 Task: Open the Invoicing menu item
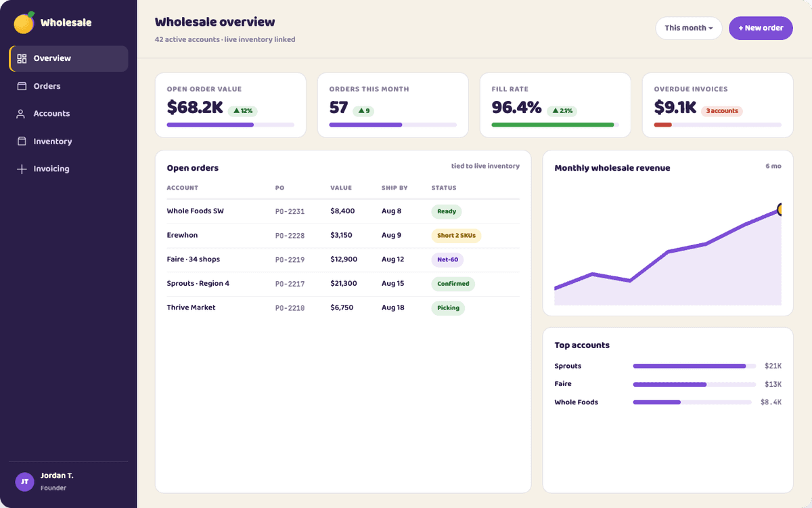tap(68, 169)
